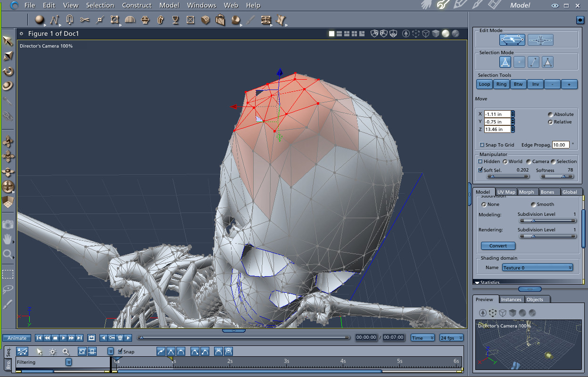This screenshot has width=588, height=377.
Task: Open the Selection menu
Action: [x=100, y=5]
